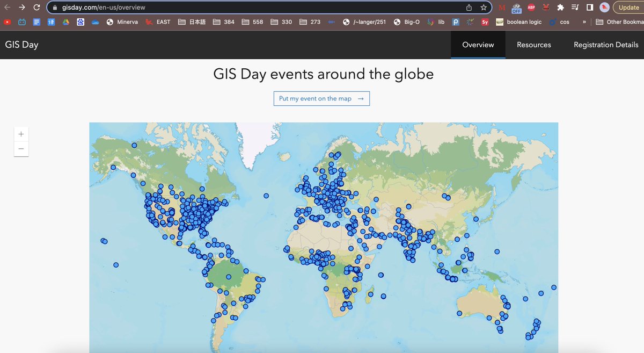Screen dimensions: 644x353
Task: Open the Big-O bookmark
Action: [407, 22]
